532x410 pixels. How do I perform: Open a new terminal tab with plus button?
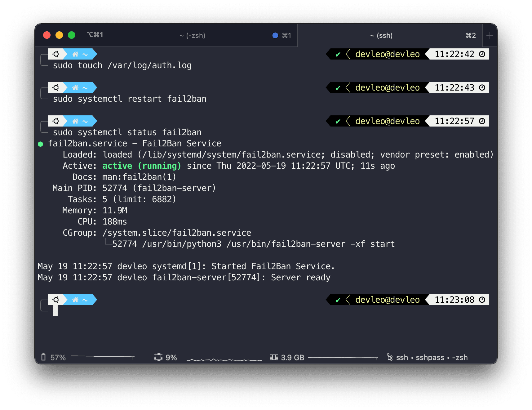[490, 35]
